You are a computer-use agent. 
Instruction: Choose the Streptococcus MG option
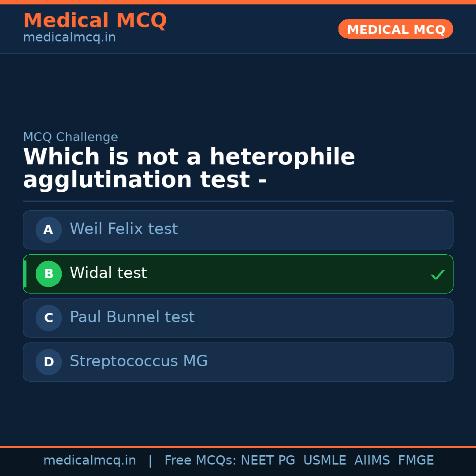(139, 361)
